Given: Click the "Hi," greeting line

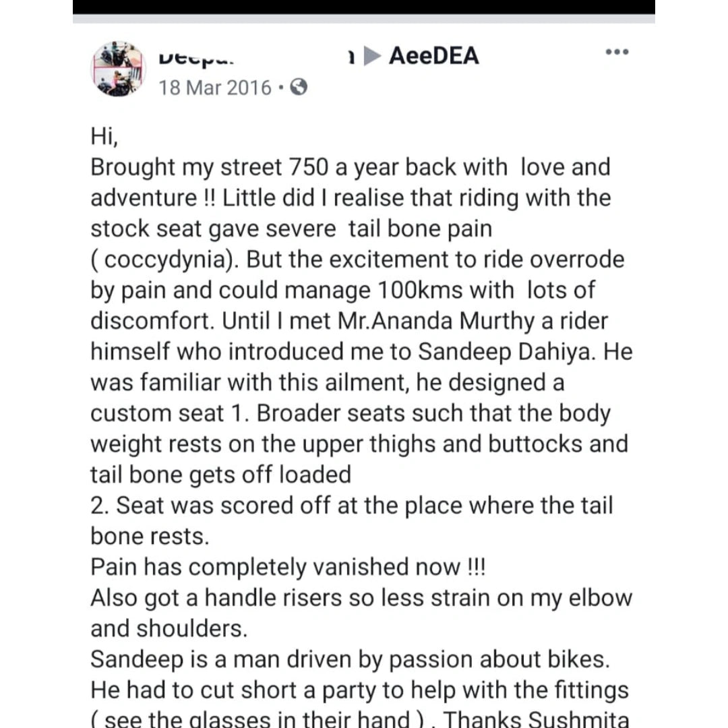Looking at the screenshot, I should [104, 137].
